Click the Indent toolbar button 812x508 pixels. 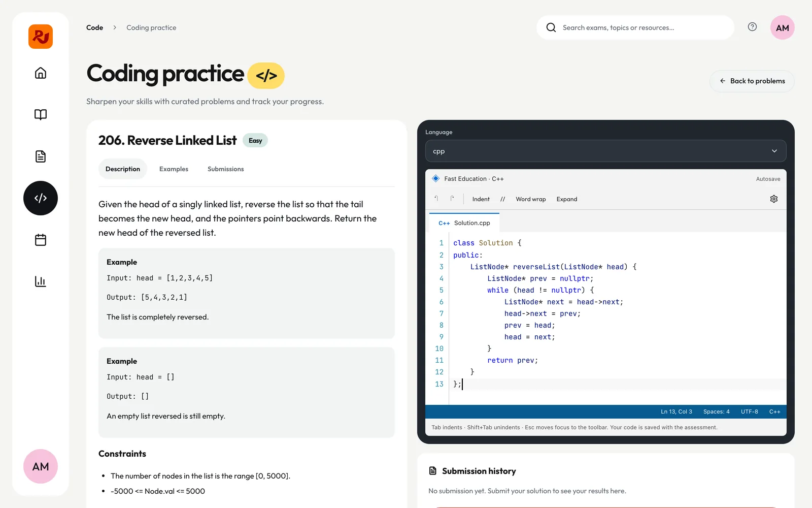tap(481, 199)
